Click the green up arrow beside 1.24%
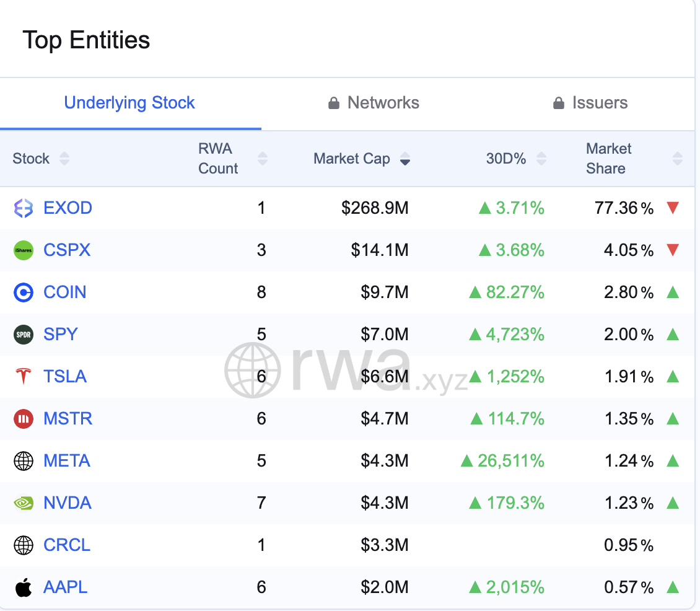The image size is (700, 611). click(673, 460)
